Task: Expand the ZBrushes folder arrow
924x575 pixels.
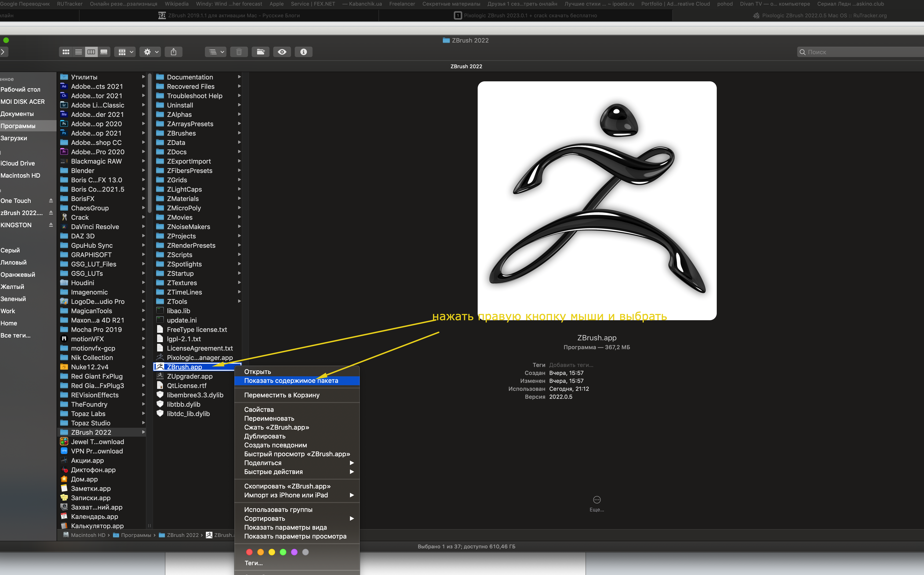Action: pos(239,133)
